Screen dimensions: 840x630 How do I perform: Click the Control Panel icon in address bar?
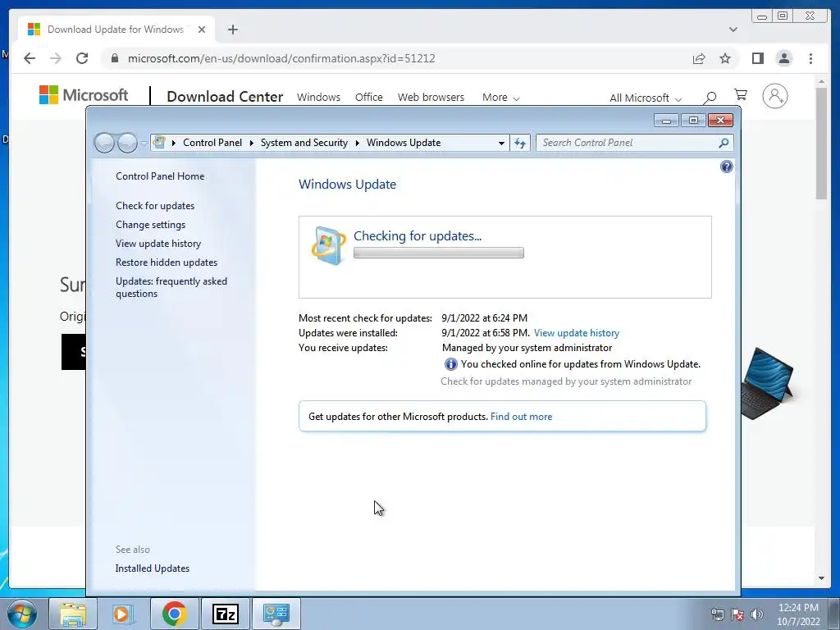(159, 143)
